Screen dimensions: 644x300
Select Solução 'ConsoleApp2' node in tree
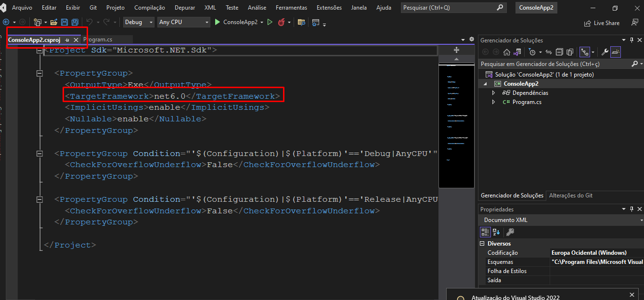click(544, 75)
